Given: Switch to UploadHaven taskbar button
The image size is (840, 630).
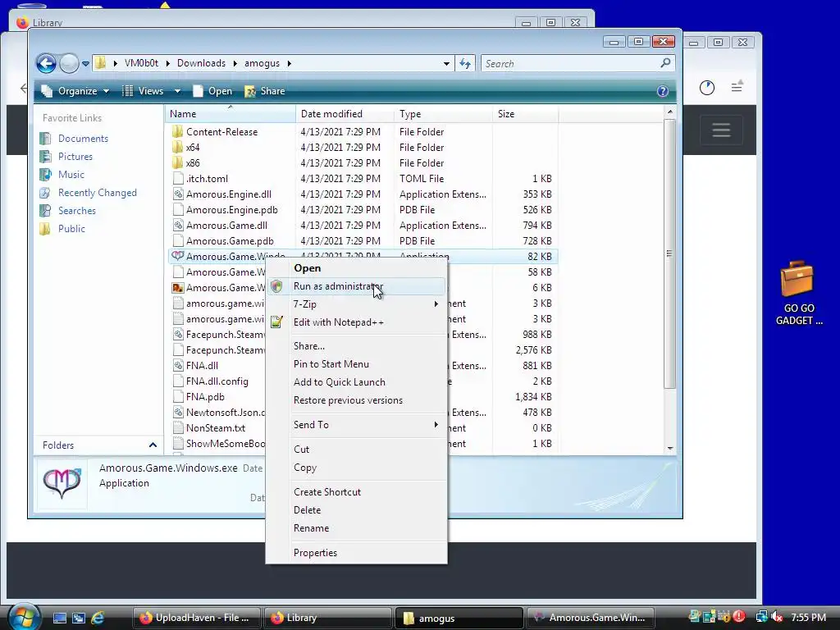Looking at the screenshot, I should (196, 618).
